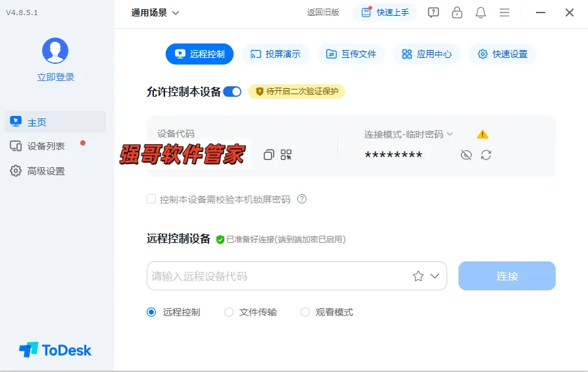This screenshot has width=588, height=372.
Task: Click the 连接 connect button
Action: [506, 276]
